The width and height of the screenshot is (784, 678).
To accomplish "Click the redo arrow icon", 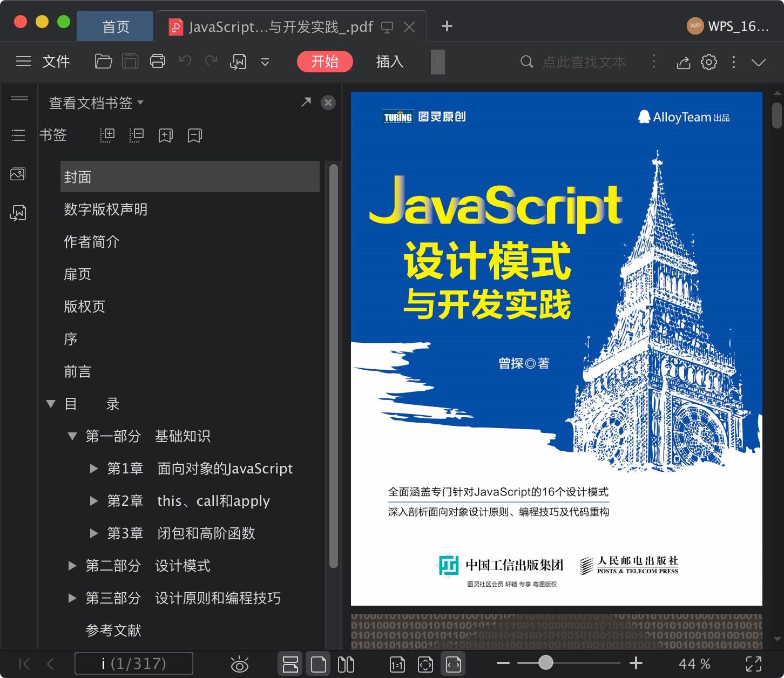I will pyautogui.click(x=211, y=62).
